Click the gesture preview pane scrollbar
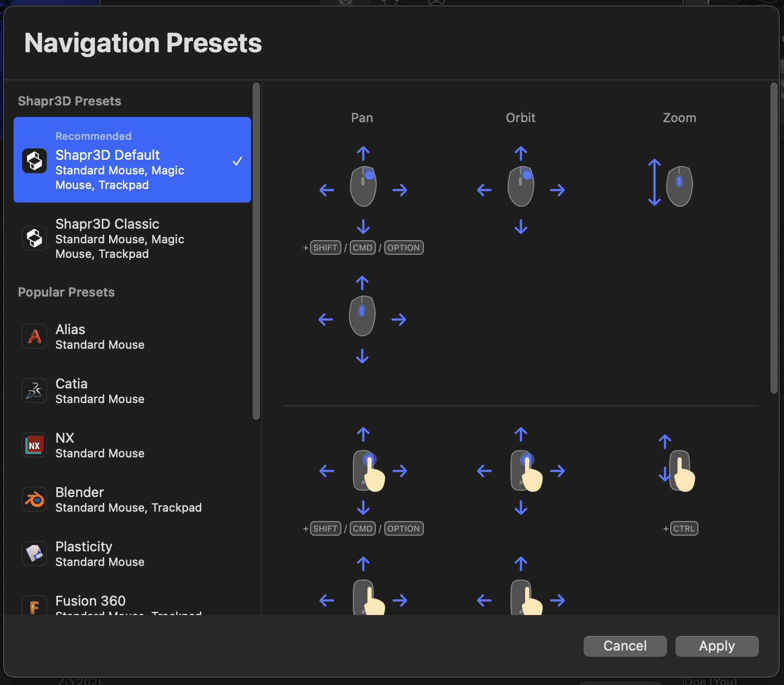 [x=774, y=238]
